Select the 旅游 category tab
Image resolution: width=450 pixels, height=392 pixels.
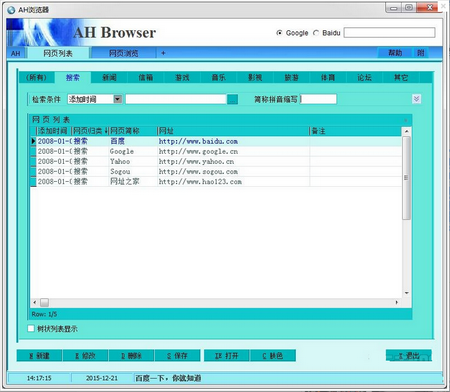click(x=291, y=78)
